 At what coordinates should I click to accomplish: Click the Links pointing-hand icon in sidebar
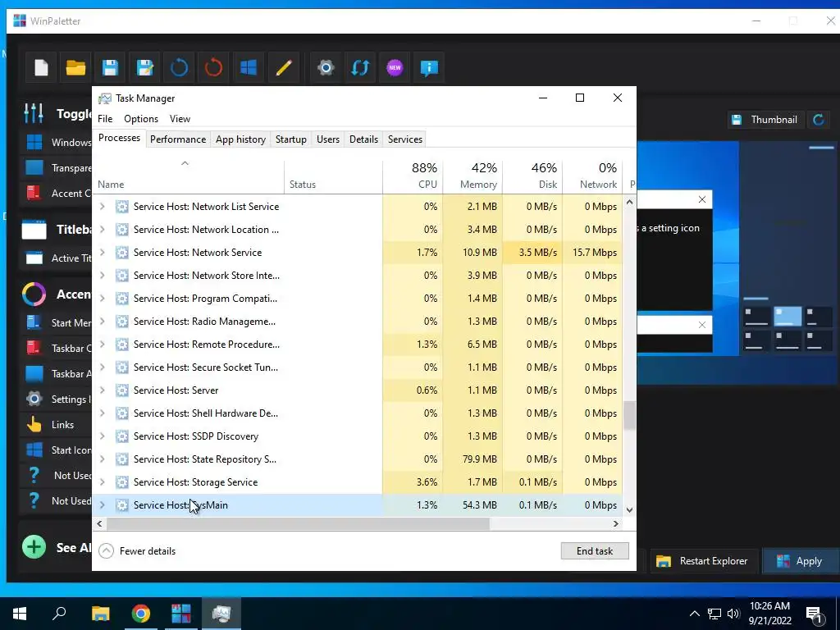pyautogui.click(x=34, y=424)
